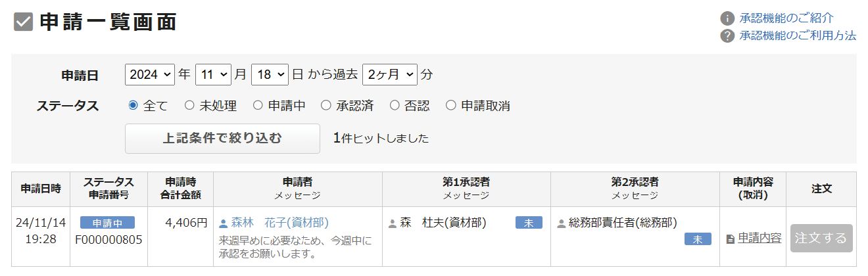This screenshot has width=868, height=276.
Task: Click the person icon beside 森林 花子
Action: point(223,223)
